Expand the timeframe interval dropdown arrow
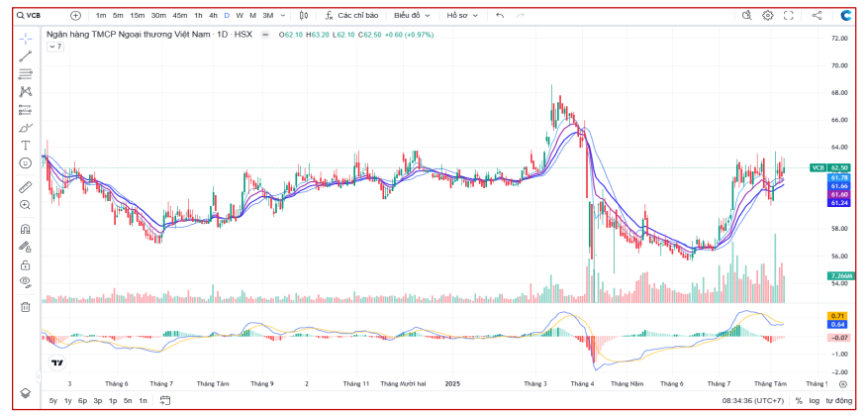This screenshot has height=416, width=868. (283, 16)
